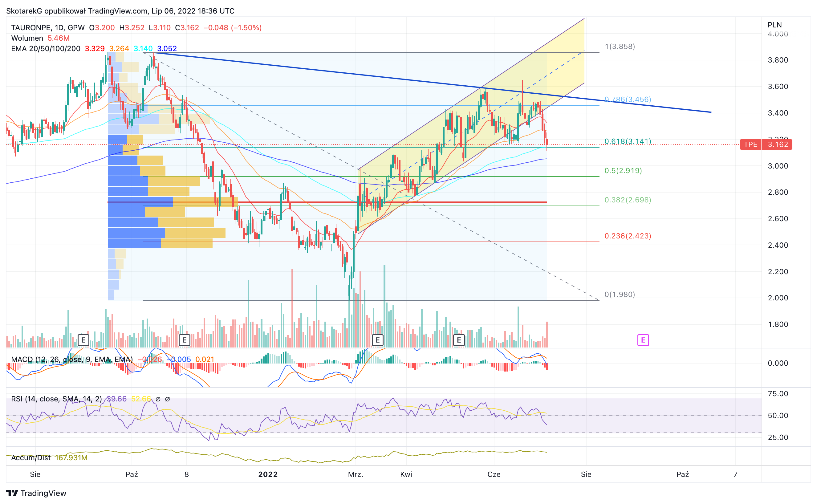
Task: Click the TradingView logo at the bottom left
Action: 36,493
